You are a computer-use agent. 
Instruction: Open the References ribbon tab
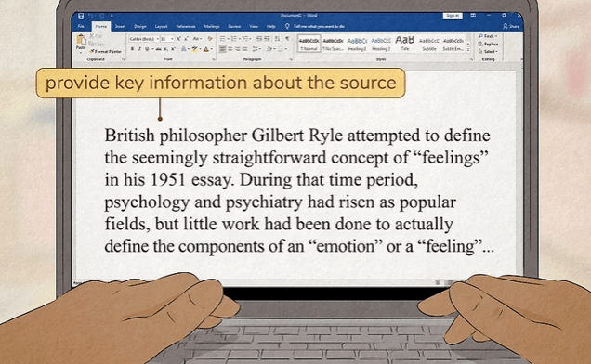click(186, 26)
